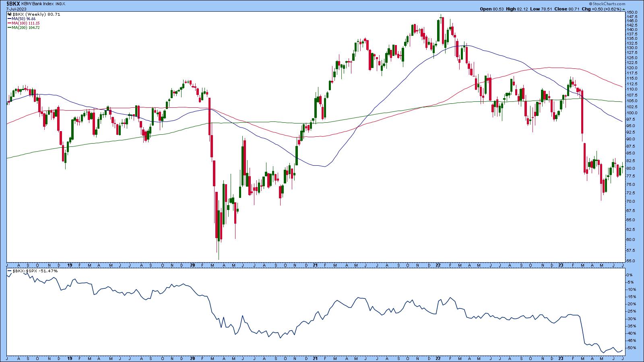Image resolution: width=644 pixels, height=362 pixels.
Task: Click year '23' on the price panel axis
Action: (x=561, y=265)
